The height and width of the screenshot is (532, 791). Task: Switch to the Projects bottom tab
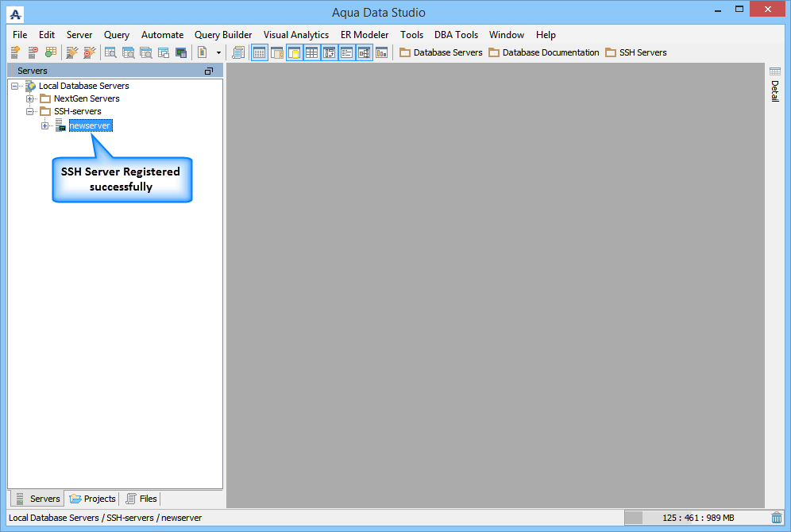click(92, 499)
